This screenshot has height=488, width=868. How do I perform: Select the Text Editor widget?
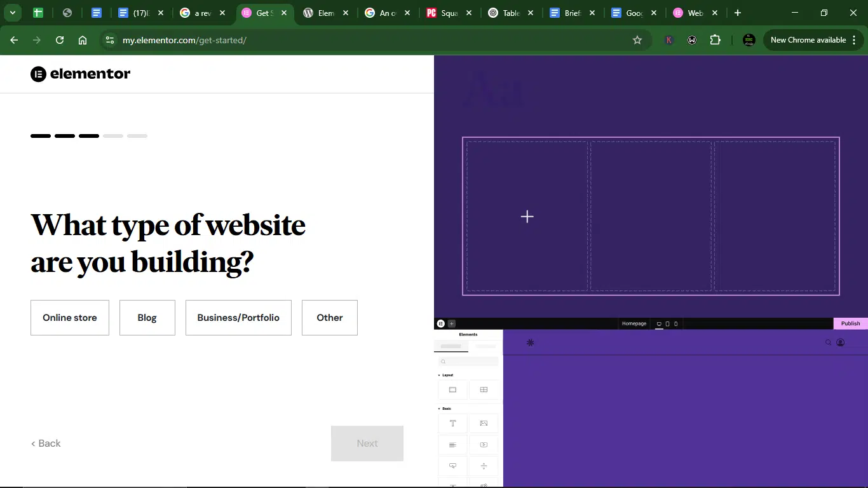point(452,445)
